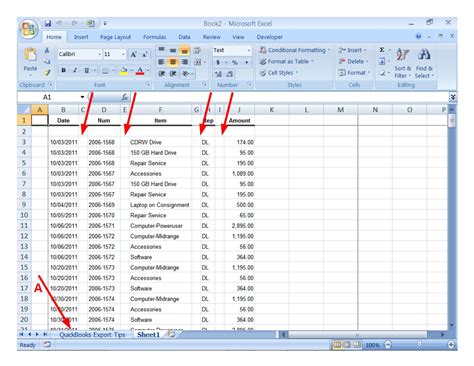This screenshot has width=474, height=366.
Task: Click the Save icon in Quick Access Toolbar
Action: [48, 24]
